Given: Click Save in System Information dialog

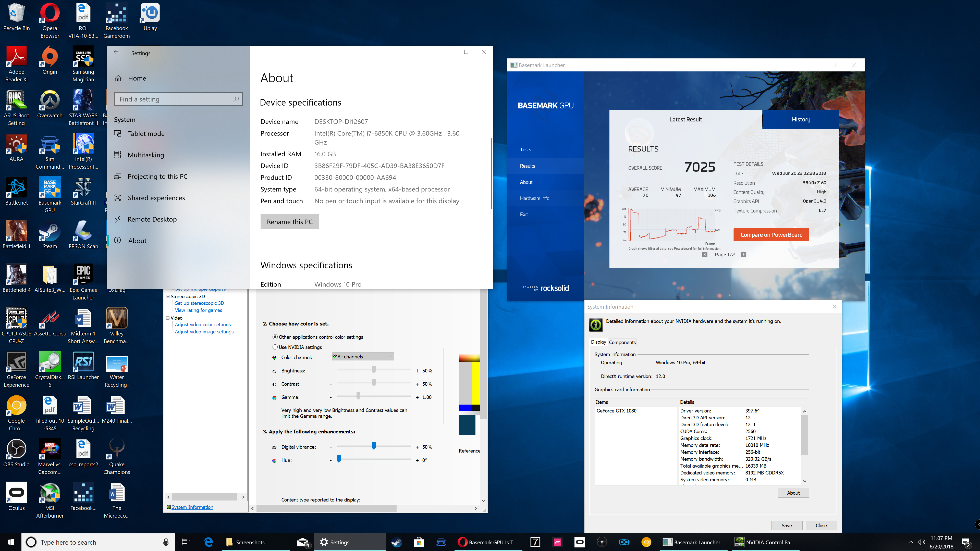Looking at the screenshot, I should click(x=786, y=525).
